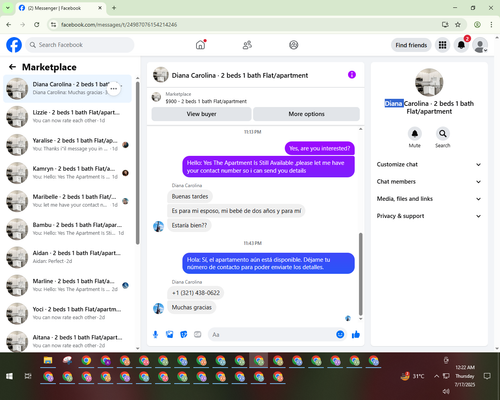Open the account profile avatar menu

click(x=480, y=45)
